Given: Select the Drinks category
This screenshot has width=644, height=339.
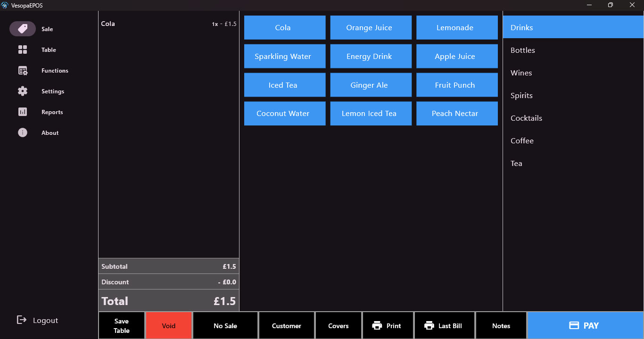Looking at the screenshot, I should (x=573, y=27).
